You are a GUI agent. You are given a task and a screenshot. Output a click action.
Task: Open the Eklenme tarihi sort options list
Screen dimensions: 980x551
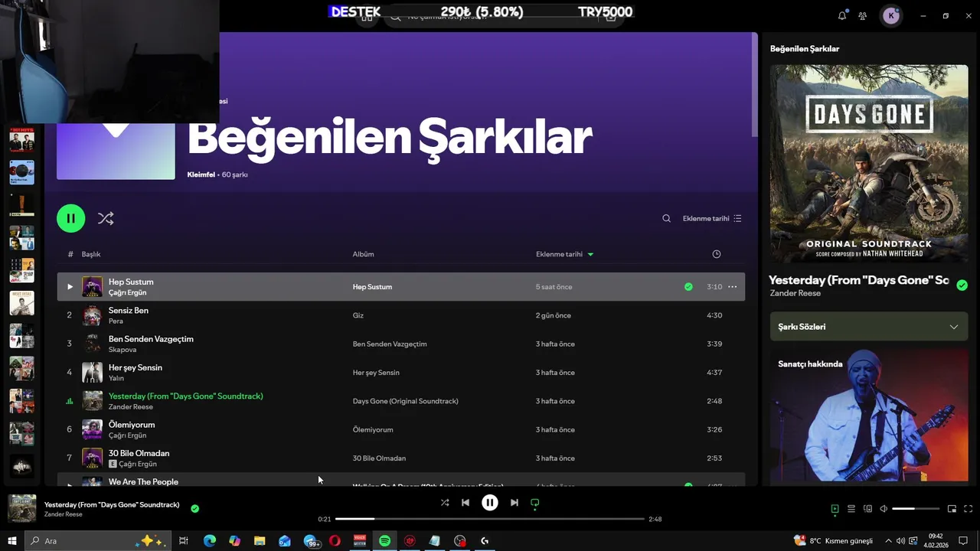(712, 219)
